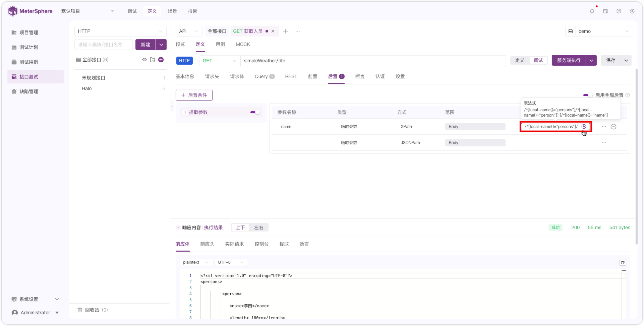
Task: Open the plaintext format dropdown
Action: [x=196, y=262]
